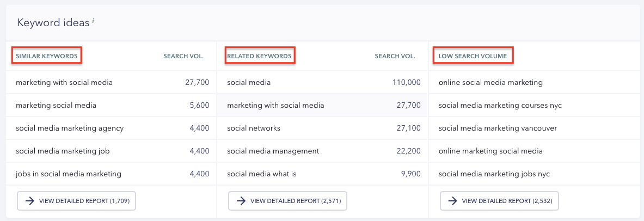Select keyword 'marketing with social media' in Similar Keywords
The image size is (644, 221).
click(64, 83)
